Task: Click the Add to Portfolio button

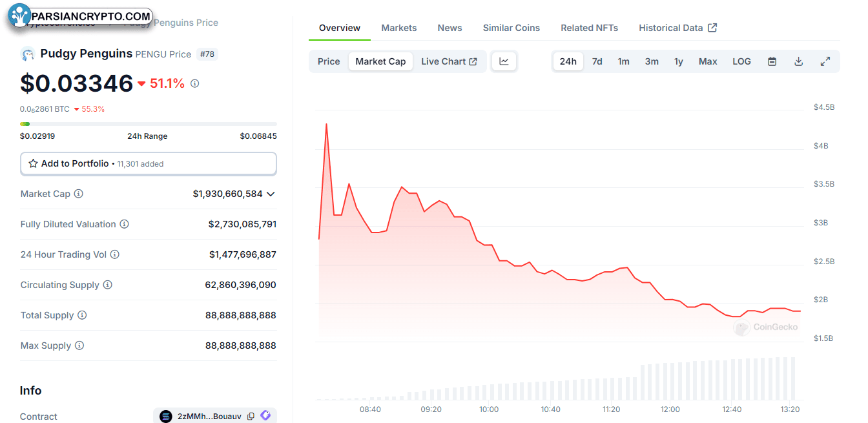Action: (x=149, y=164)
